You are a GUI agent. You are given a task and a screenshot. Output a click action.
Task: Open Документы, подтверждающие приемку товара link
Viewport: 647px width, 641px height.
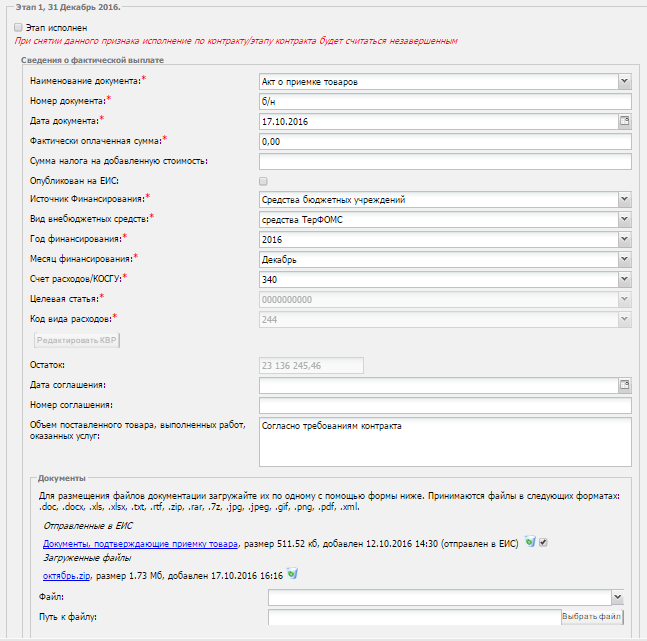pos(140,543)
